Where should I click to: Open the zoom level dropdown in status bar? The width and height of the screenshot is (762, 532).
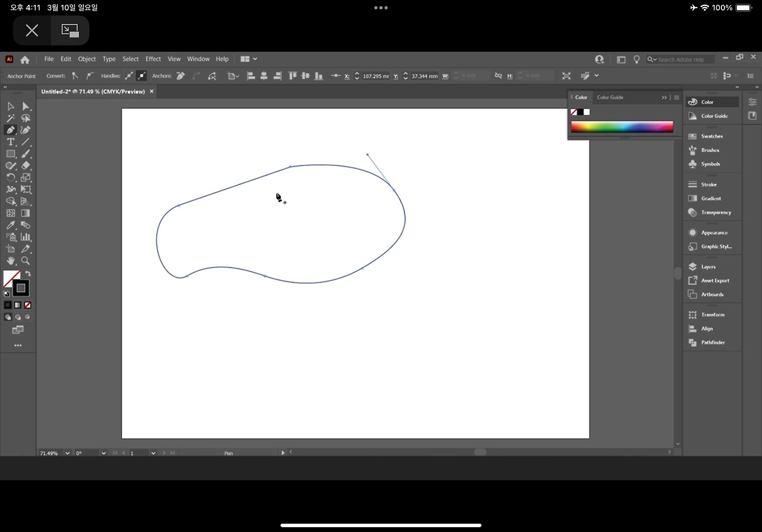point(67,453)
